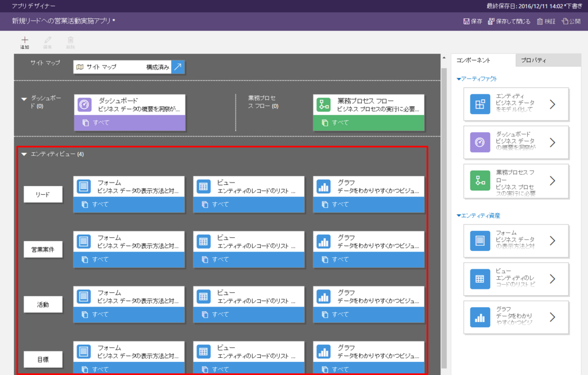Select the リード entity label

tap(42, 194)
